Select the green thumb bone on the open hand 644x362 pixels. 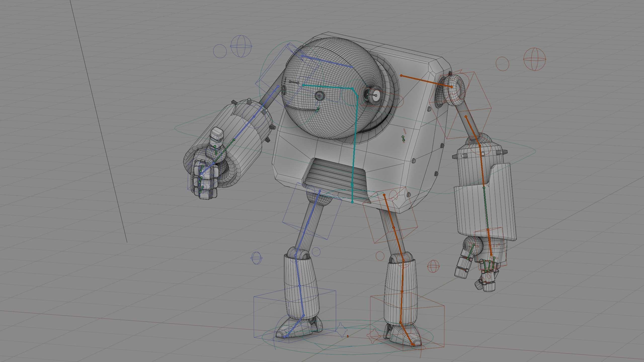[x=471, y=251]
